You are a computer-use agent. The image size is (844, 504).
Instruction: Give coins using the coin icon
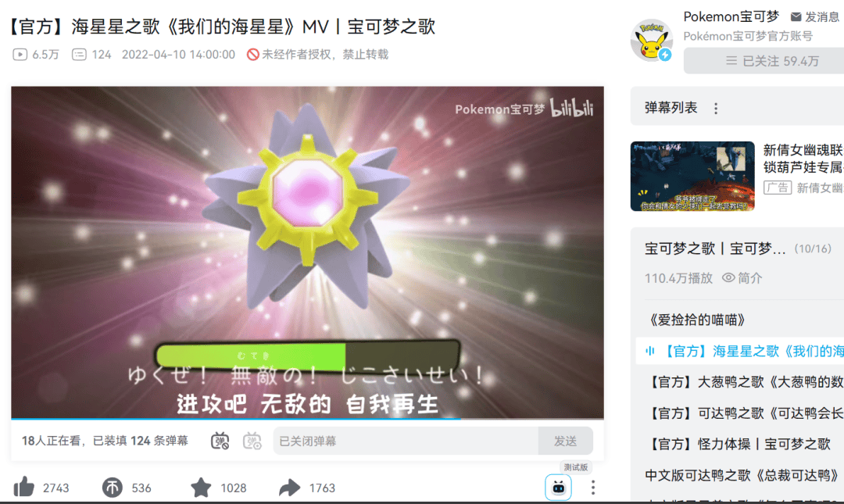112,488
